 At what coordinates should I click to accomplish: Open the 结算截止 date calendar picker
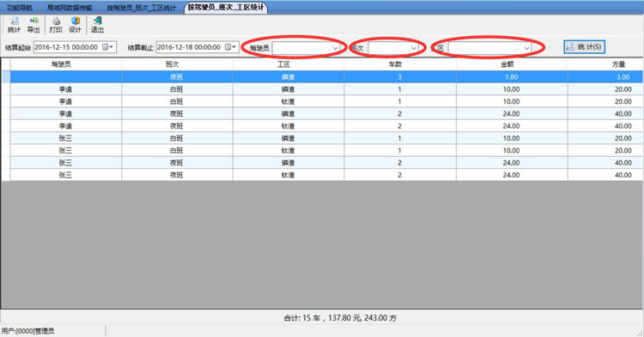point(231,47)
